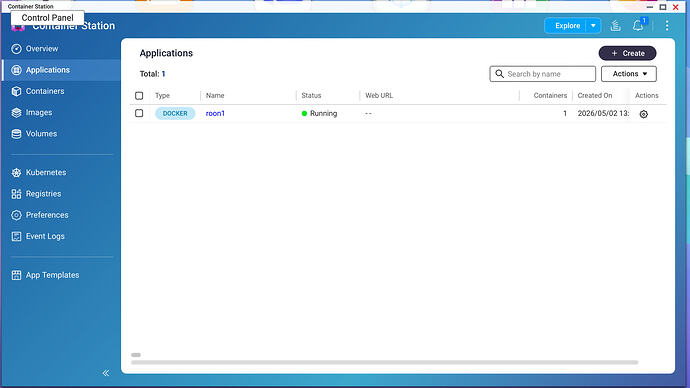Click the DOCKER type badge
This screenshot has width=690, height=388.
tap(175, 113)
